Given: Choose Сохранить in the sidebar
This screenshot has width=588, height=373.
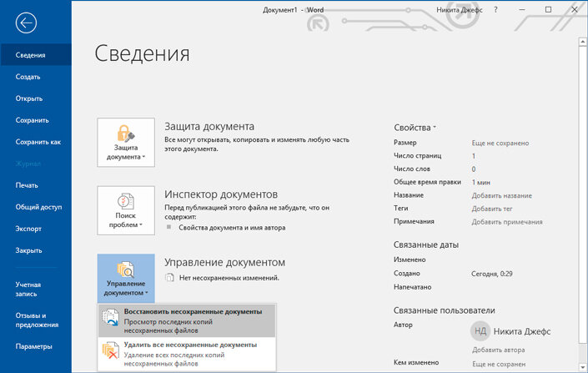Looking at the screenshot, I should click(36, 120).
